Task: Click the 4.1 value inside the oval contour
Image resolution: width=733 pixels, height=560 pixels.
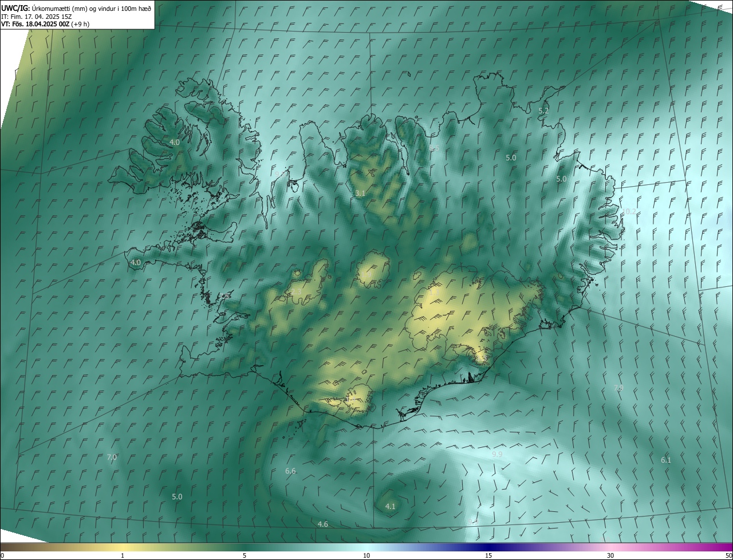Action: coord(390,506)
